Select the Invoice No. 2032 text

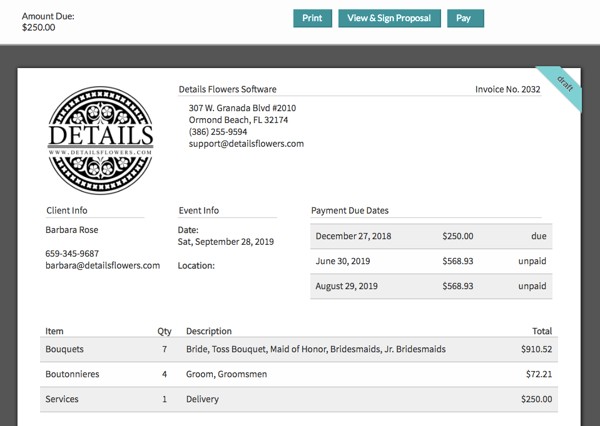(x=507, y=89)
